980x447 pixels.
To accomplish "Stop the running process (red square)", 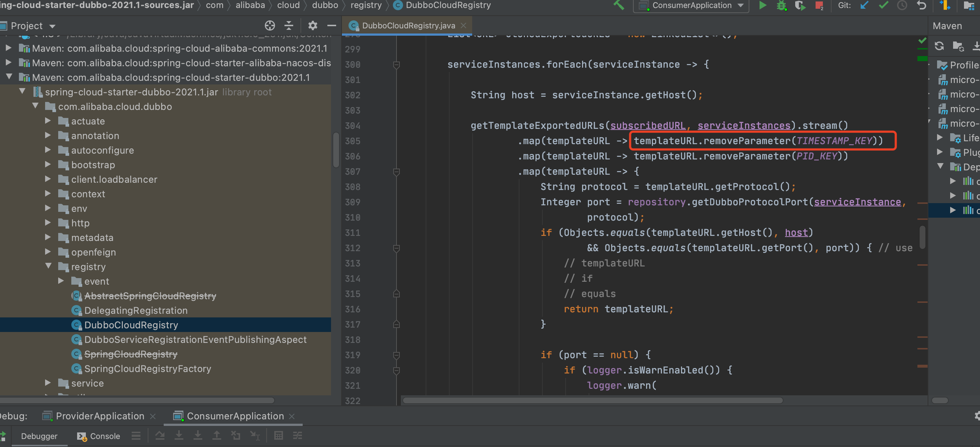I will pos(819,5).
